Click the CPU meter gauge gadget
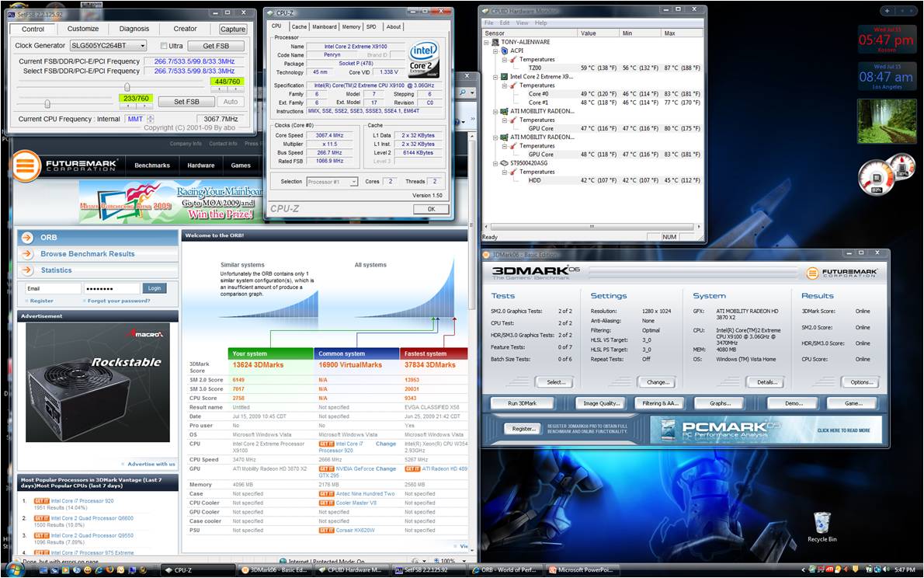 click(877, 178)
